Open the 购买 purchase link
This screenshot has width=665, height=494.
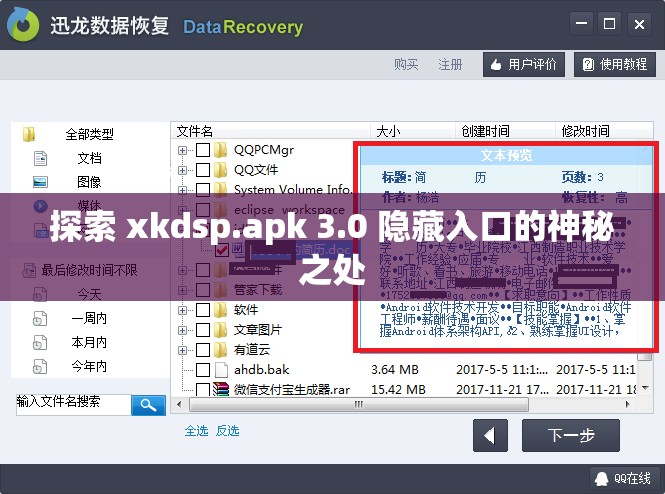(406, 64)
